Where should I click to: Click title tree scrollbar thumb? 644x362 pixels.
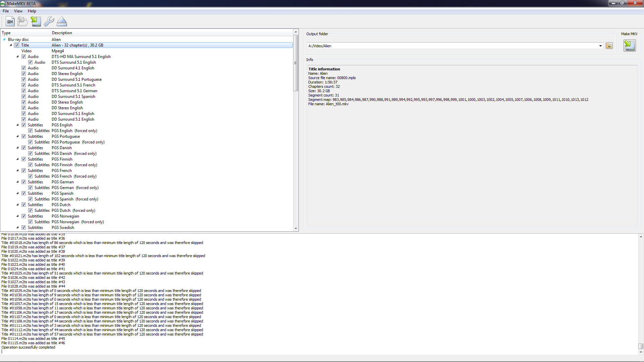(296, 63)
